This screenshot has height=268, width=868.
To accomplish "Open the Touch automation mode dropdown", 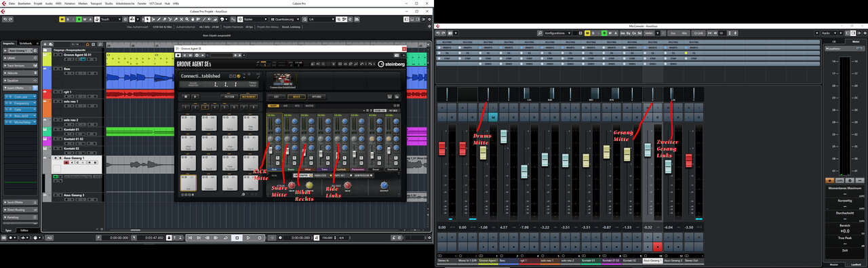I will coord(111,19).
